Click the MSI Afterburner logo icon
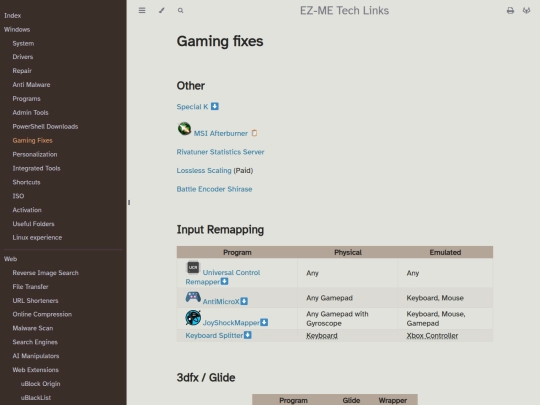 pyautogui.click(x=184, y=129)
